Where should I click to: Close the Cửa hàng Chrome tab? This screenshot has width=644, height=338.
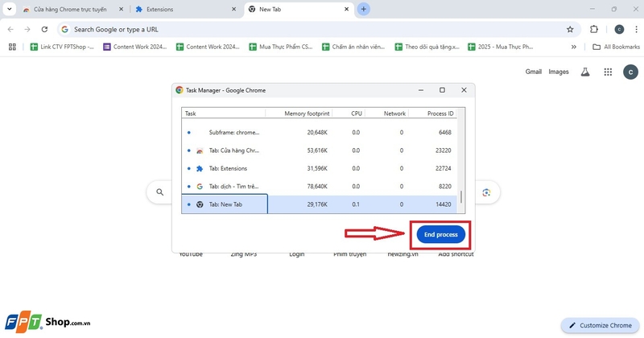click(122, 9)
